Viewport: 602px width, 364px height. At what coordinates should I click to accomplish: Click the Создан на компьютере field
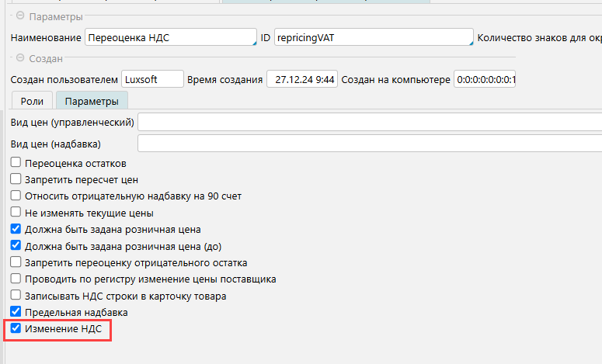[x=485, y=79]
